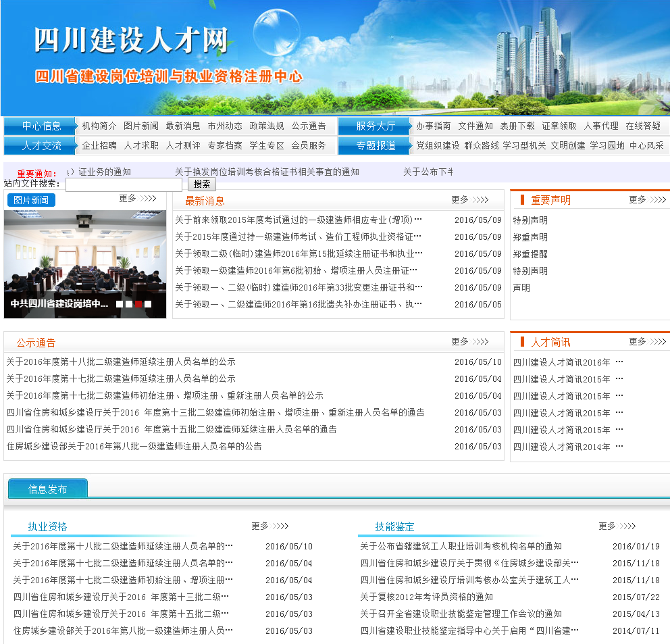Open news 关于领取一级建造师2016年第6批初始
Screen dimensions: 670x644
[x=296, y=270]
